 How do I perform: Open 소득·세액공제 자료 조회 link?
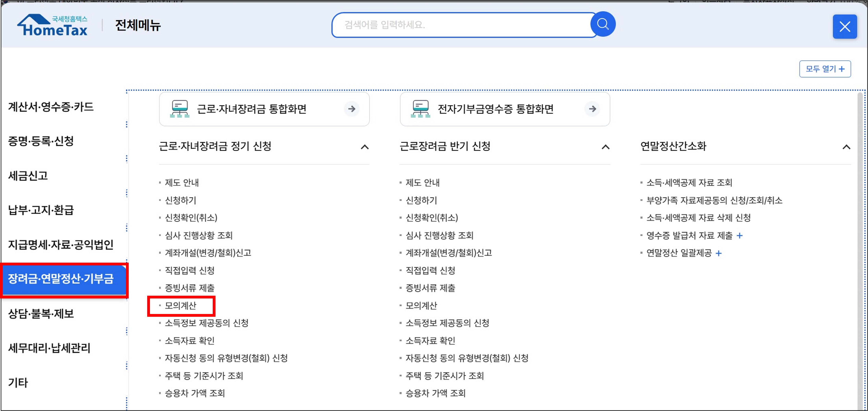pyautogui.click(x=689, y=183)
